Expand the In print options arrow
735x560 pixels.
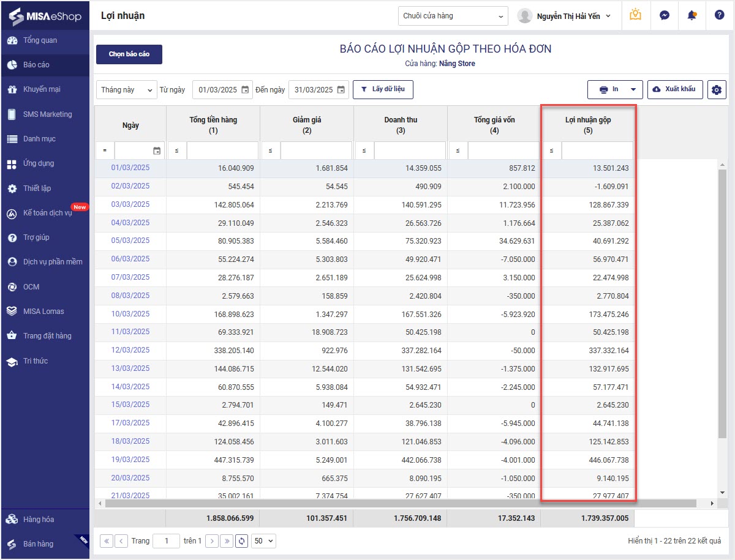633,90
